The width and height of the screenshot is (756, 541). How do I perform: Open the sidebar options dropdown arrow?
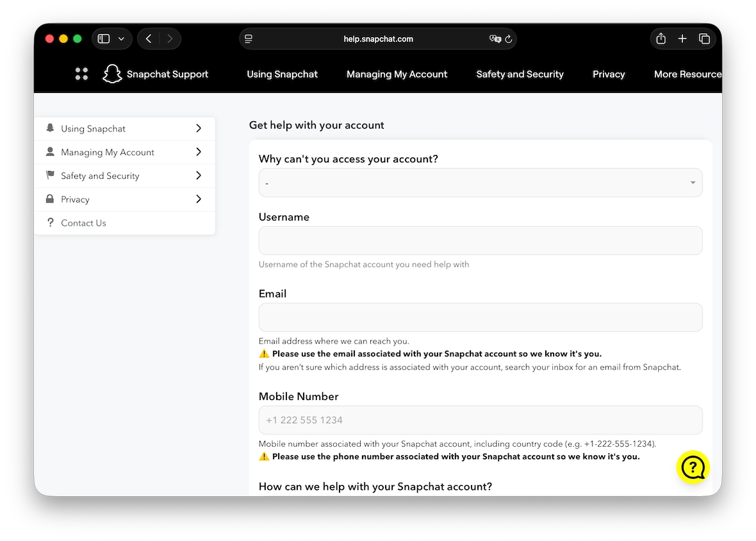tap(121, 39)
